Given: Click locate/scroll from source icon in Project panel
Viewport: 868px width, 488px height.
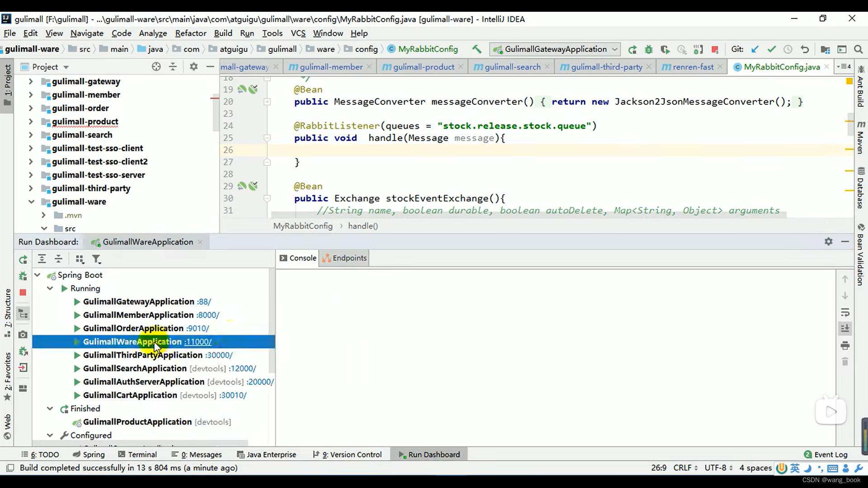Looking at the screenshot, I should point(156,67).
